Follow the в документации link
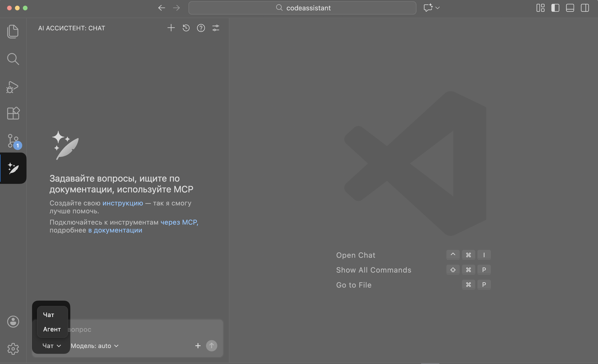 point(115,230)
